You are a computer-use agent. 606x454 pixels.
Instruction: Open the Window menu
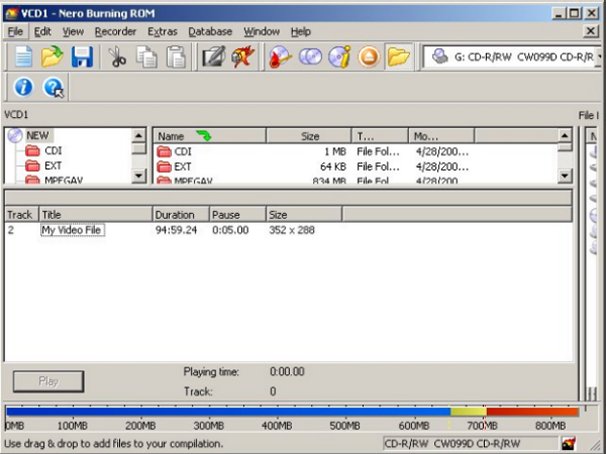[x=262, y=31]
